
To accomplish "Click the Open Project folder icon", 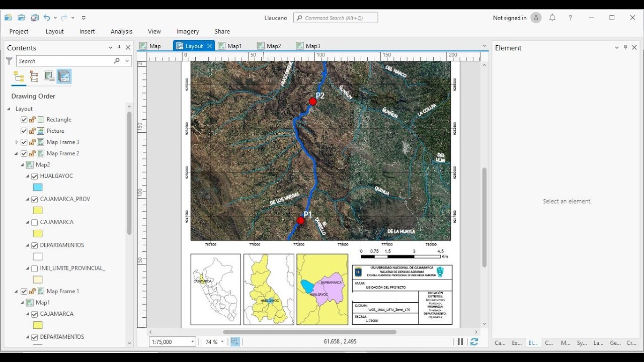I will 22,18.
